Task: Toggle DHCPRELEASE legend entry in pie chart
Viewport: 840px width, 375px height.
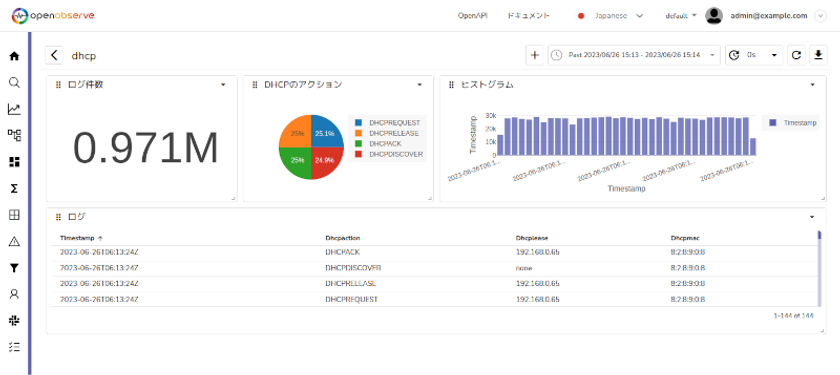Action: pyautogui.click(x=388, y=133)
